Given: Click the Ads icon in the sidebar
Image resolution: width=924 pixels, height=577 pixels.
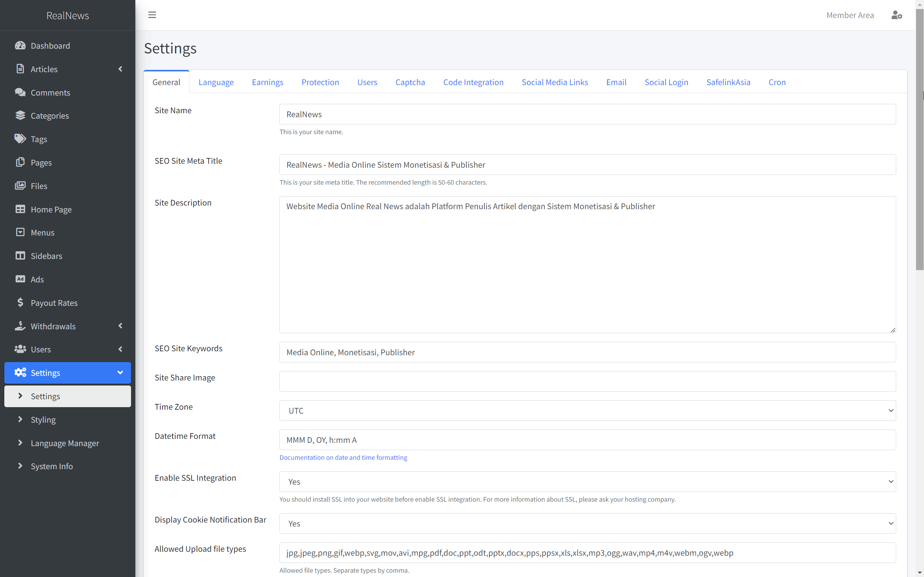Looking at the screenshot, I should pos(20,279).
